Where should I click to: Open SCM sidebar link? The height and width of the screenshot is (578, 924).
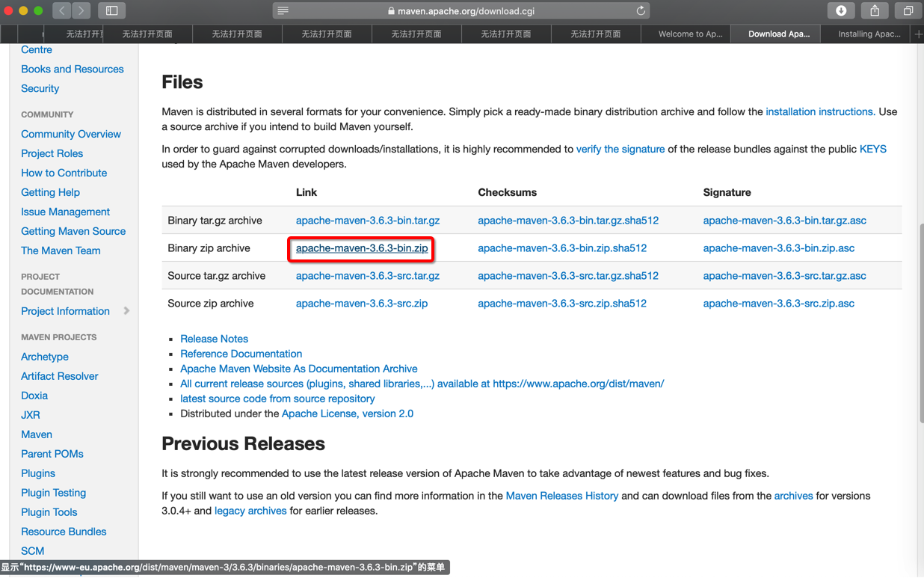[32, 551]
